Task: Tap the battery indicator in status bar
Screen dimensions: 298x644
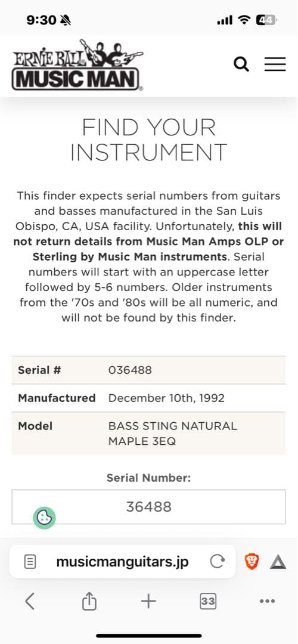Action: 266,20
